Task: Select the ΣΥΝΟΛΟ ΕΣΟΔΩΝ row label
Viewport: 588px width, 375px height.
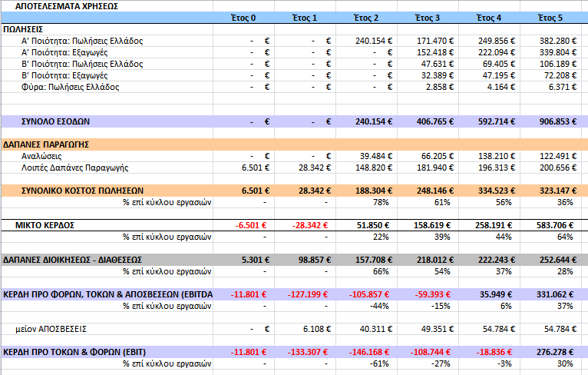Action: point(55,121)
